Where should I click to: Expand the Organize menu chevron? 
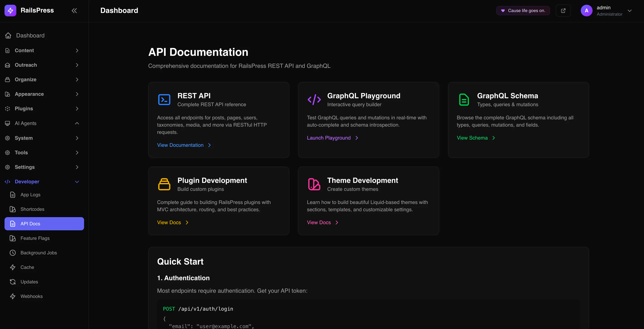[77, 80]
